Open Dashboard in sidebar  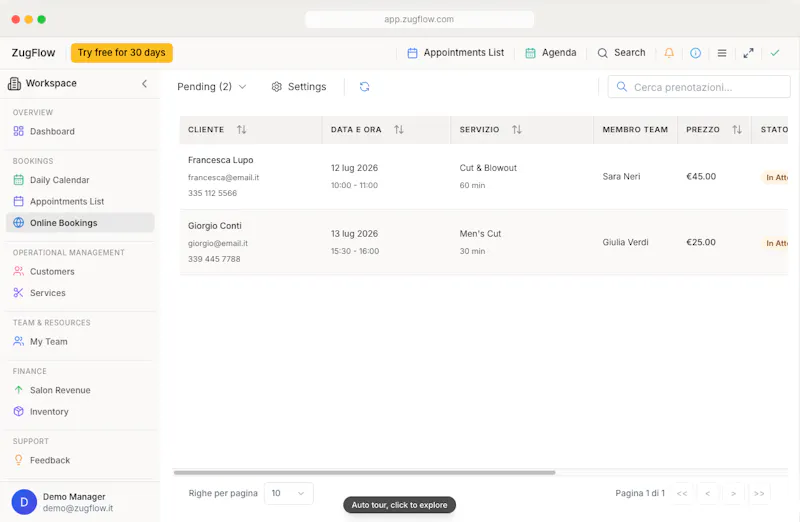click(x=80, y=131)
